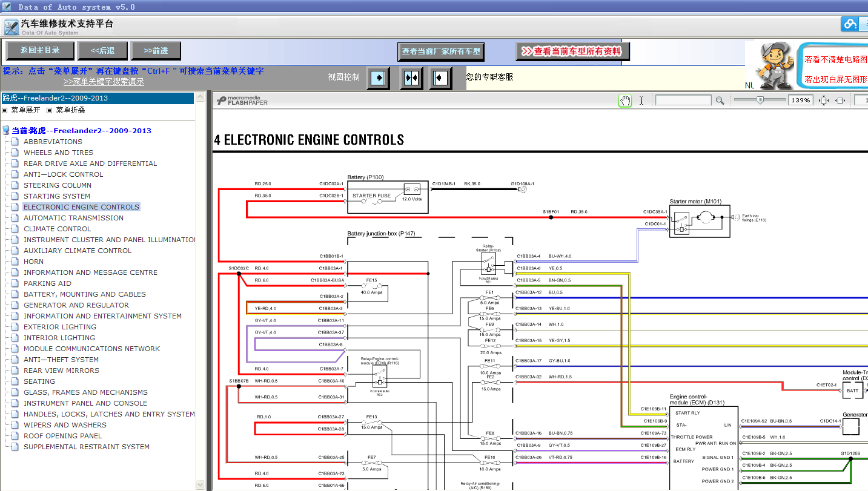Click the platform logo beside 汽车维修技术支持平台
This screenshot has height=491, width=868.
click(11, 27)
